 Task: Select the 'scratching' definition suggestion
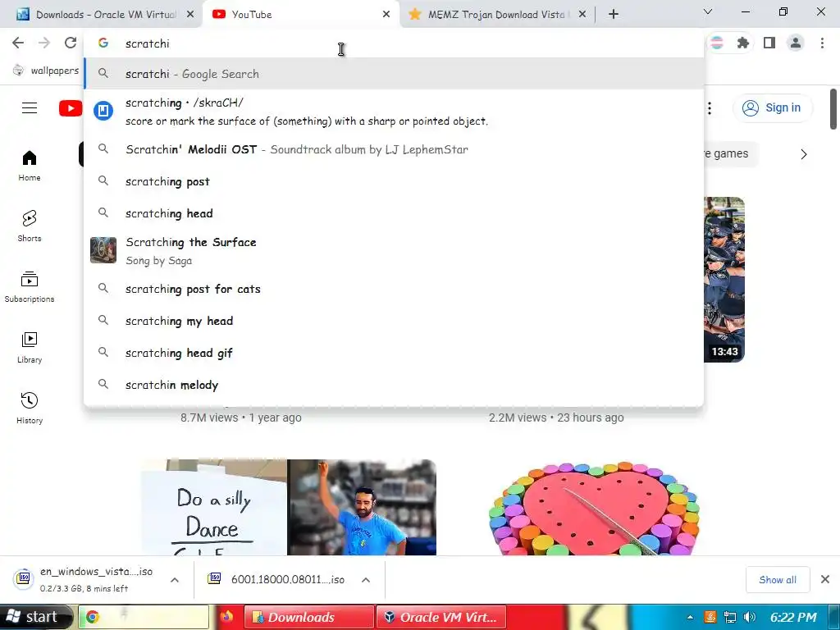tap(394, 112)
